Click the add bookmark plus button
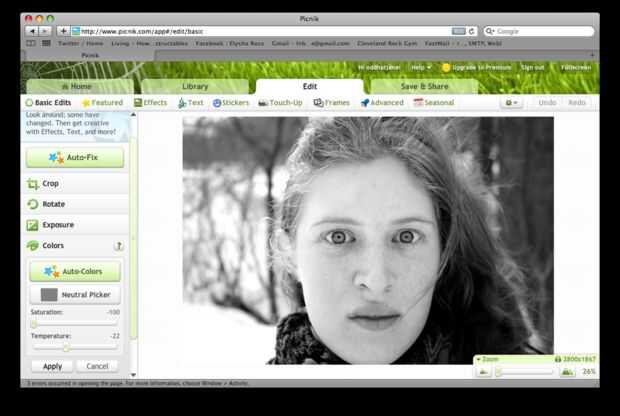Image resolution: width=620 pixels, height=416 pixels. [63, 31]
